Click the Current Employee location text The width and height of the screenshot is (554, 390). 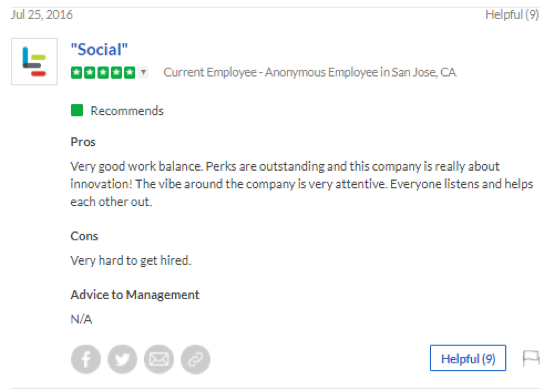pyautogui.click(x=310, y=72)
